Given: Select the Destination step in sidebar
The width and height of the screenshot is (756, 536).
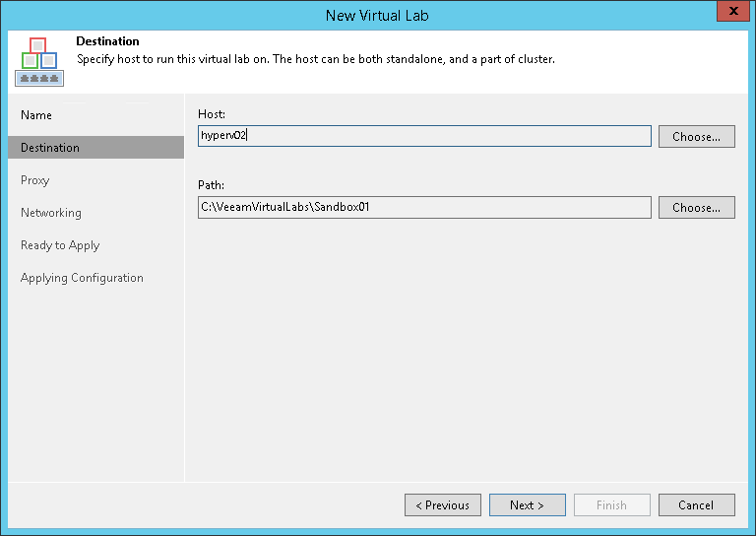Looking at the screenshot, I should 50,148.
